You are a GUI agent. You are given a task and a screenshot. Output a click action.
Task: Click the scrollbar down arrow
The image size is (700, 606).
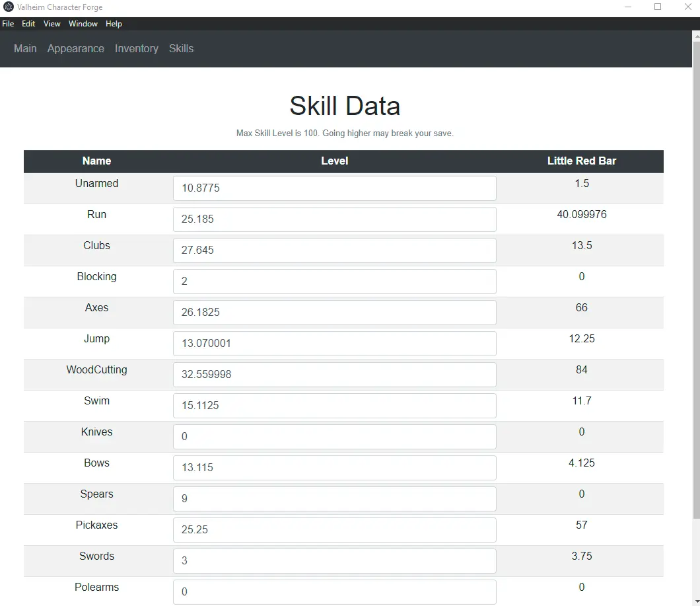point(696,601)
